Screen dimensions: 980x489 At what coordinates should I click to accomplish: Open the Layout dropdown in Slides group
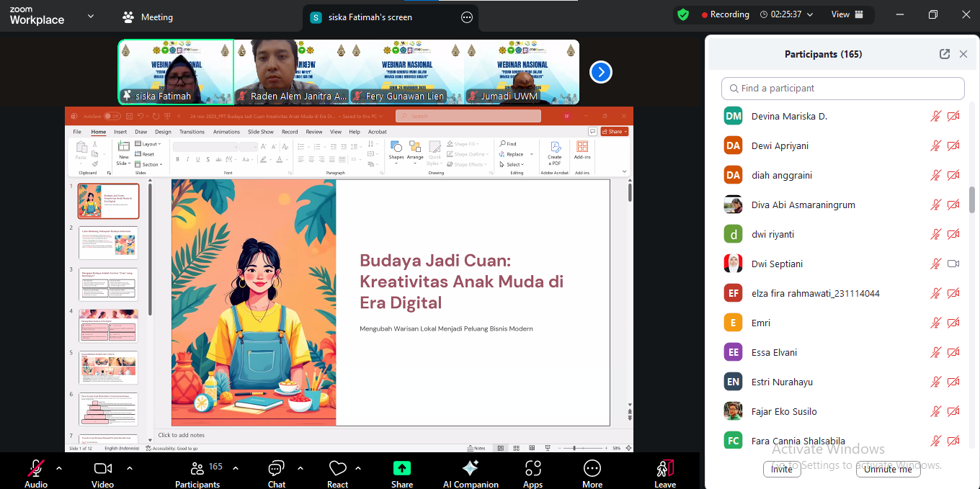tap(150, 143)
